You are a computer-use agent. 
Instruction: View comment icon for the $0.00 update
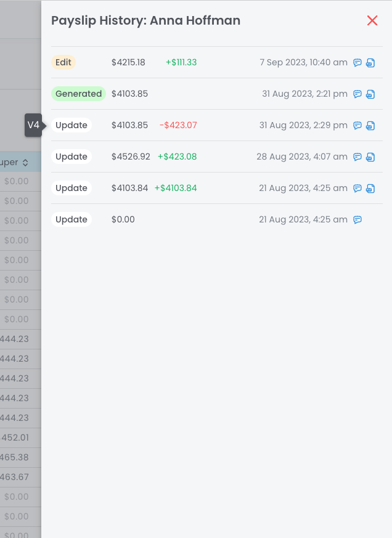tap(357, 220)
